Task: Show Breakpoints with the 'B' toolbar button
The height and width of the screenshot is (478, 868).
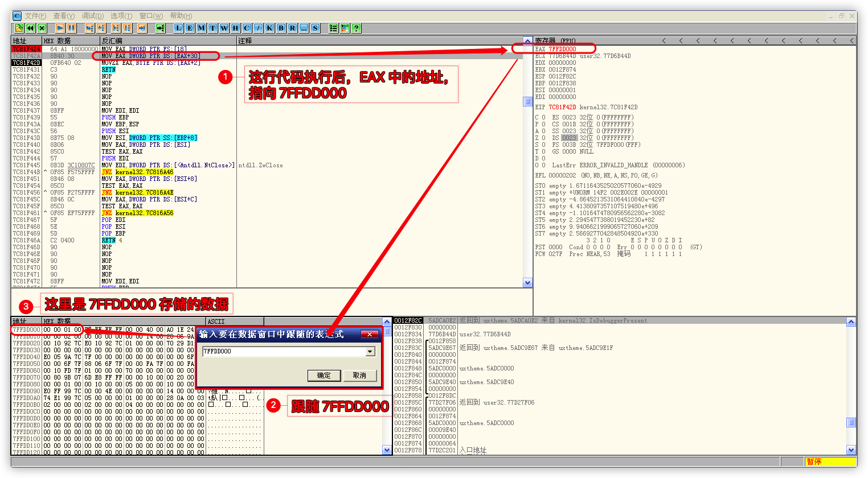Action: coord(281,28)
